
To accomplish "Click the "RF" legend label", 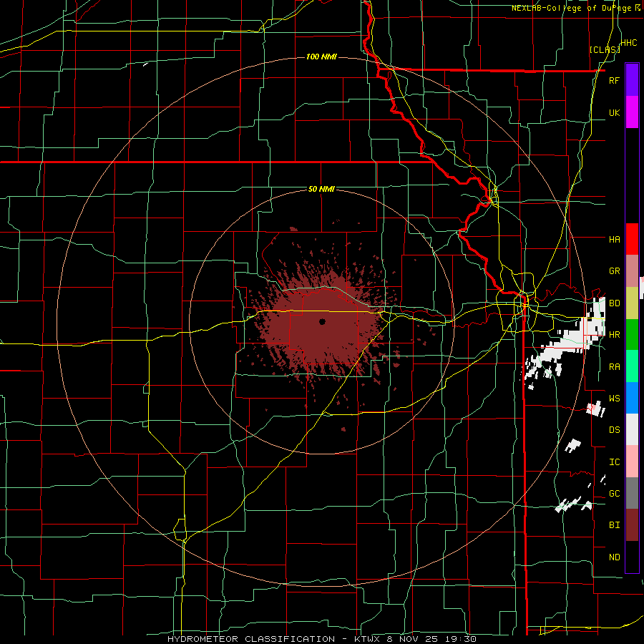I will coord(614,80).
